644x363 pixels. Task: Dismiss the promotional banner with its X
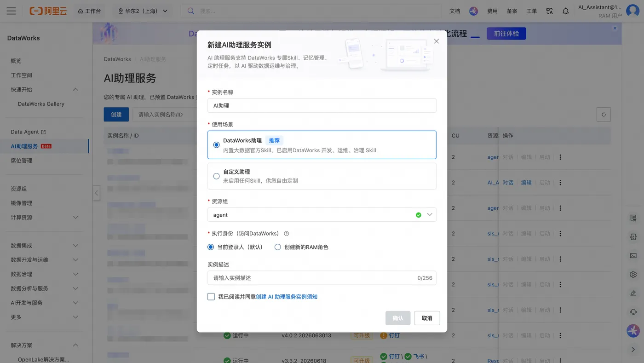[615, 28]
